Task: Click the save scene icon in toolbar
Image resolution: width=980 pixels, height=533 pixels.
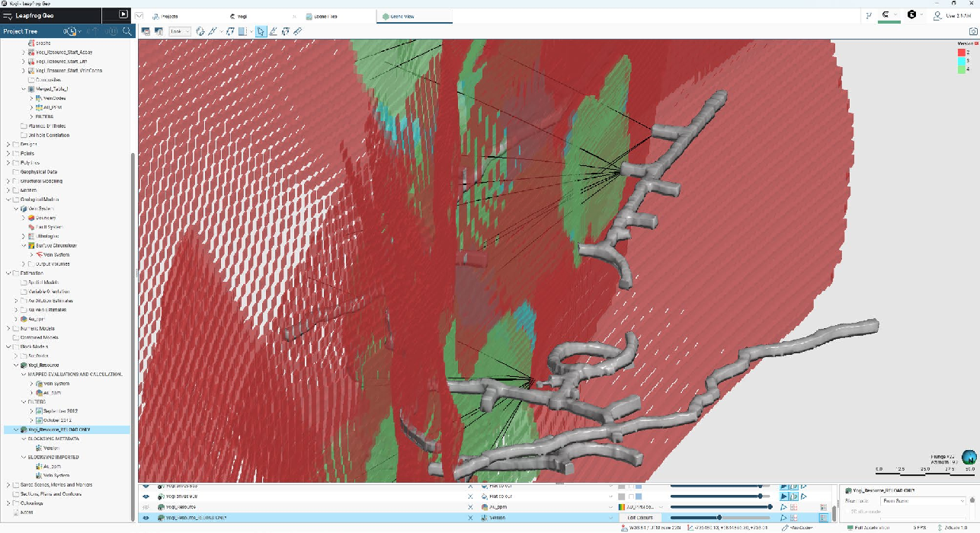Action: click(146, 31)
